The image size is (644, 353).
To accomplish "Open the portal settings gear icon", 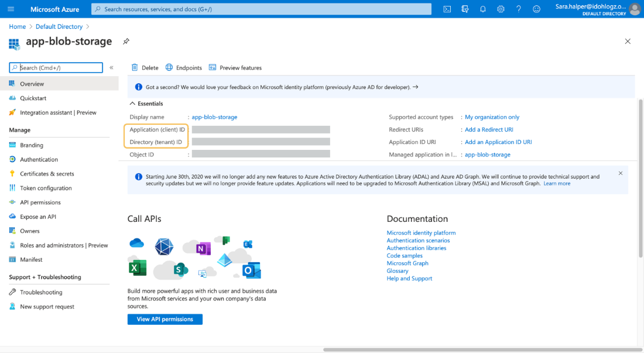I will 501,9.
